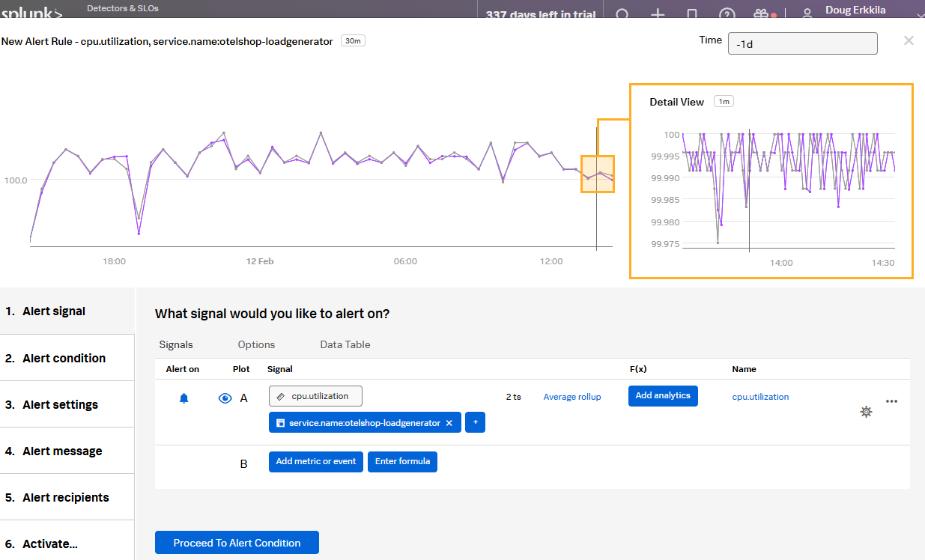Image resolution: width=925 pixels, height=560 pixels.
Task: Remove the service.name:otelshop-loadgenerator filter
Action: [449, 423]
